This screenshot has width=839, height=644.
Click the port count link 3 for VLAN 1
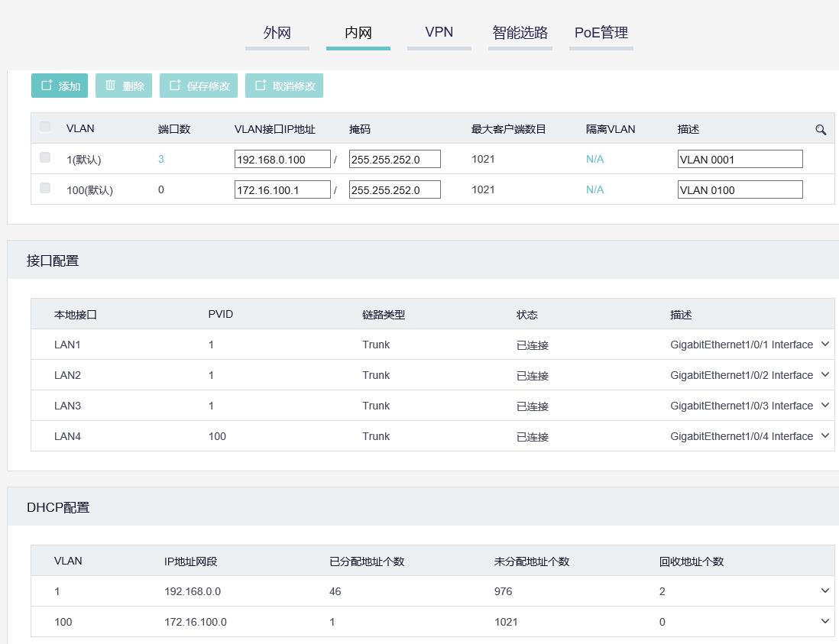pyautogui.click(x=161, y=160)
